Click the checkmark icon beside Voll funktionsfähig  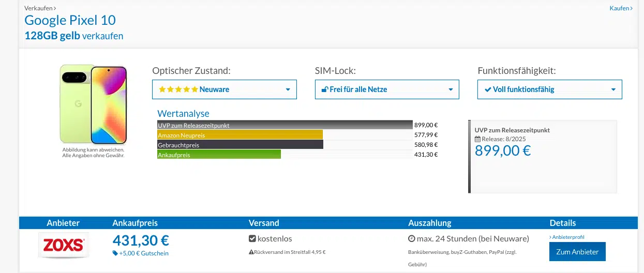487,89
